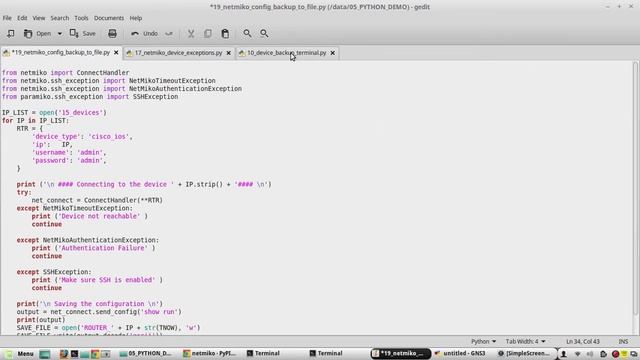640x360 pixels.
Task: Open the Tab Width dropdown
Action: click(x=525, y=341)
